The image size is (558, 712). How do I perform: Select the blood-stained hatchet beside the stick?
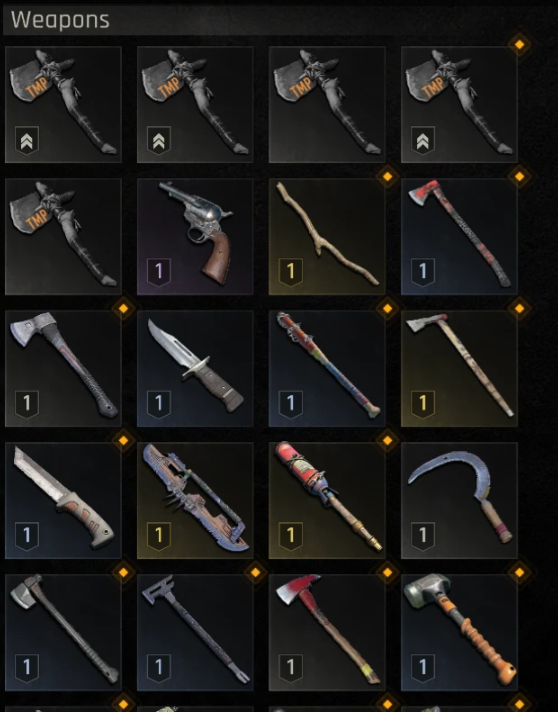459,237
